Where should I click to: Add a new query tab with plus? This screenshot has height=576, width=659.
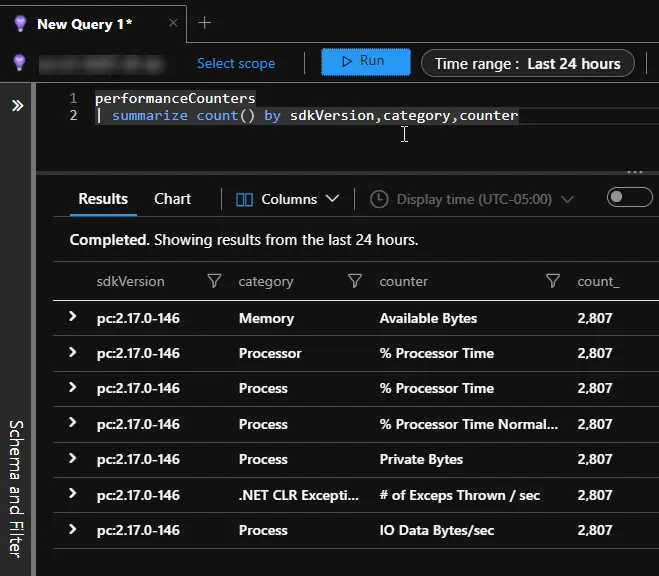coord(205,23)
